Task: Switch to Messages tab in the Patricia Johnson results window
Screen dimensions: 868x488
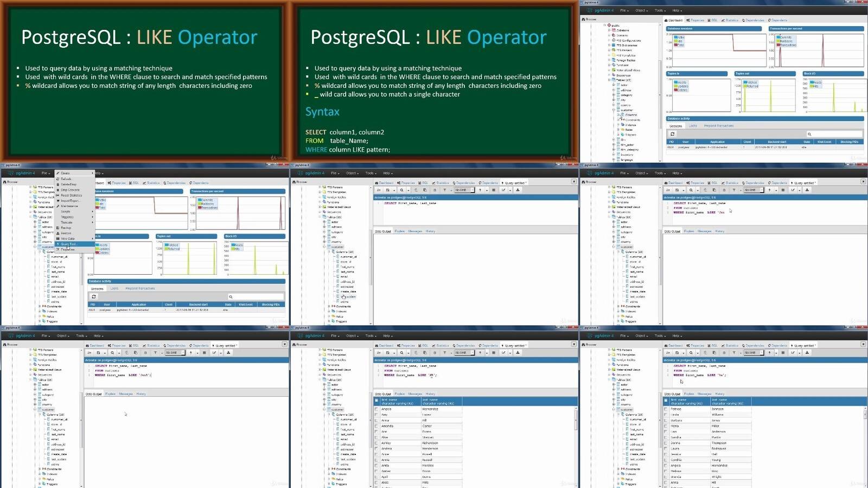Action: click(704, 394)
